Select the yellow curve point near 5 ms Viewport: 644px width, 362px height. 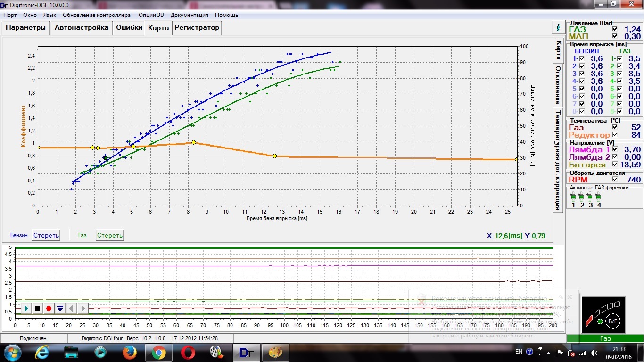pyautogui.click(x=133, y=147)
